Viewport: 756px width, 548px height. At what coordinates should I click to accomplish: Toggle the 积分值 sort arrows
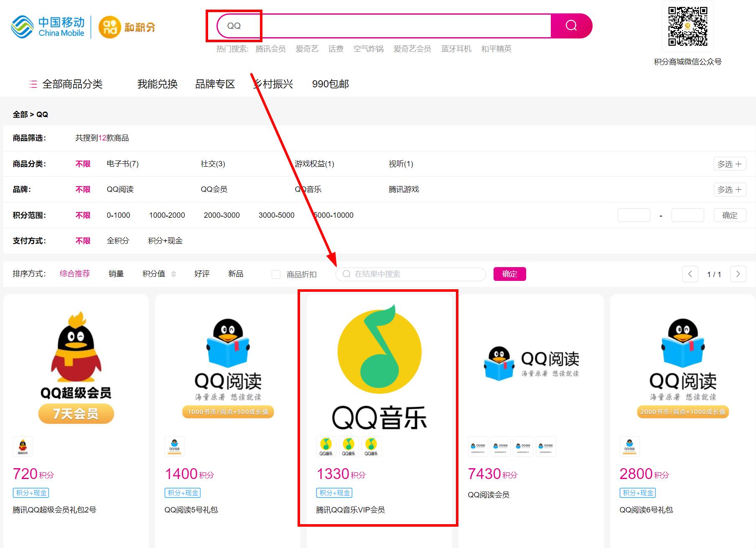(173, 274)
